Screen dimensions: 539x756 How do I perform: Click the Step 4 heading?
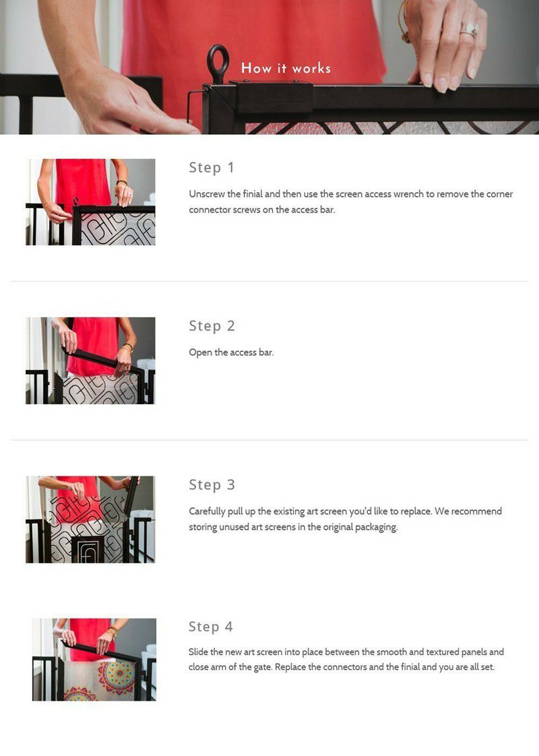pyautogui.click(x=211, y=627)
